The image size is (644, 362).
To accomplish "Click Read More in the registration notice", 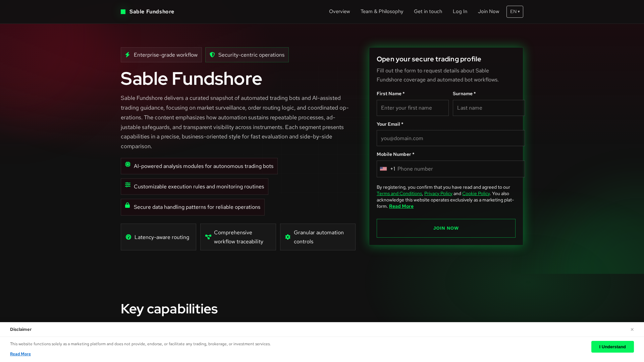I will coord(401,206).
